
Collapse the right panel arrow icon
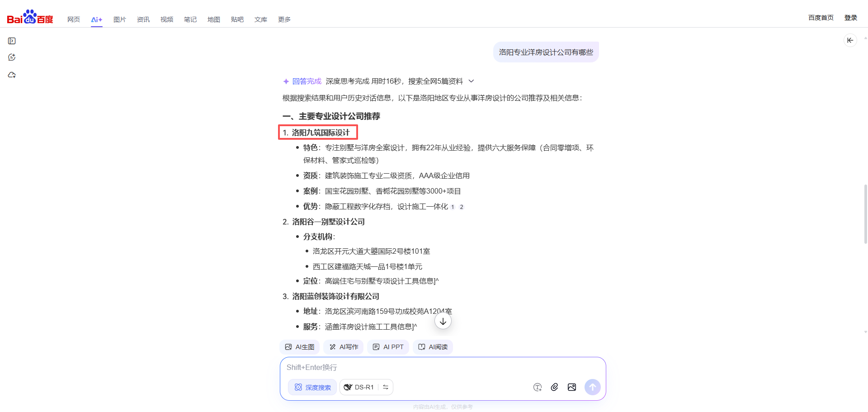click(850, 40)
